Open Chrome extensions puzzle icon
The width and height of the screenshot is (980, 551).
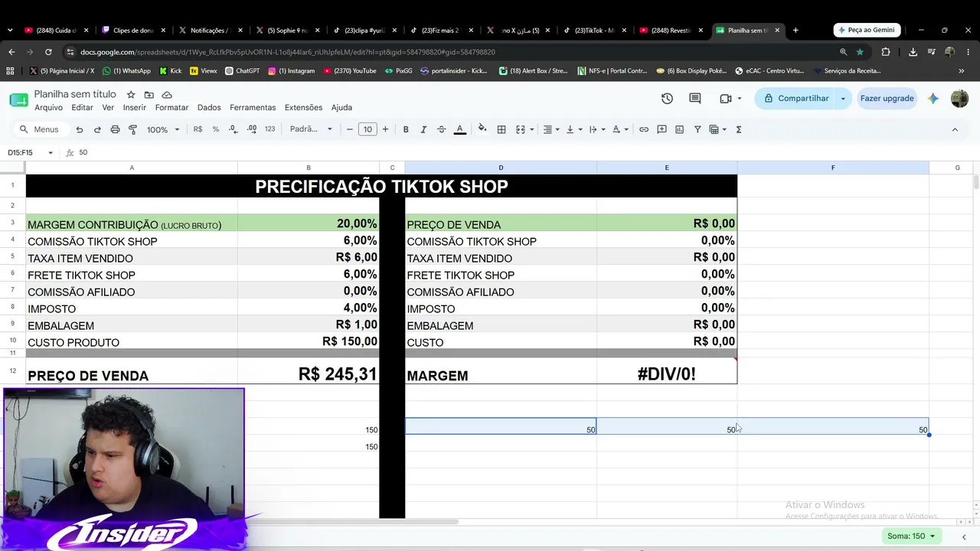(x=886, y=52)
